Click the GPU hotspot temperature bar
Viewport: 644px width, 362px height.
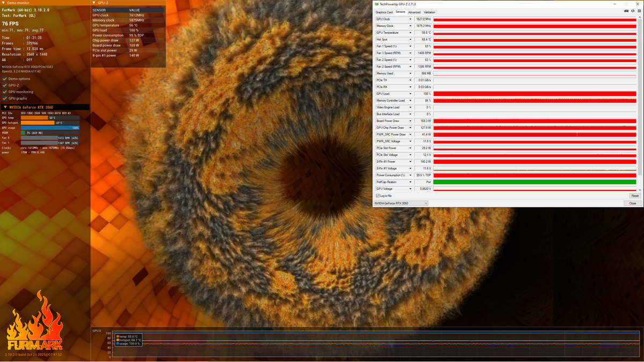(50, 123)
